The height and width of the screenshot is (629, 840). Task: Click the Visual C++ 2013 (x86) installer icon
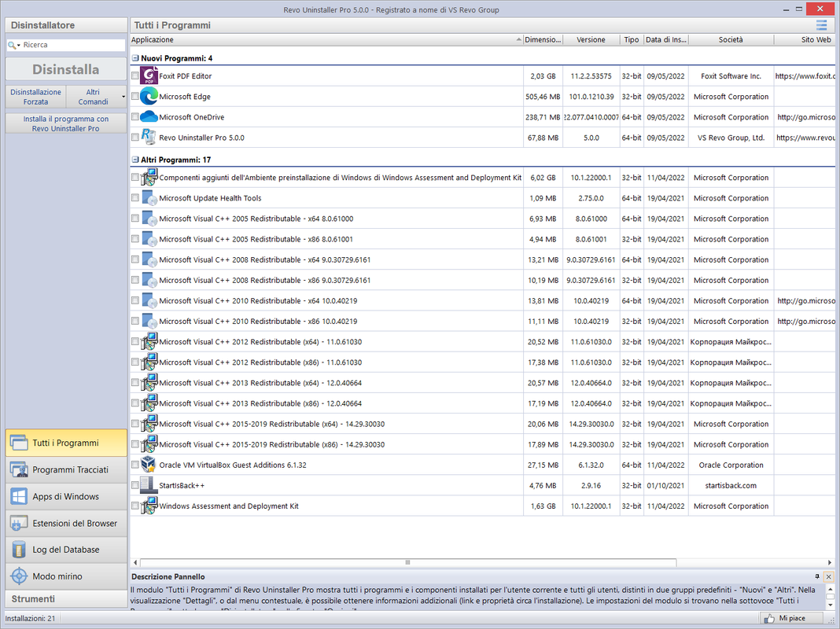pyautogui.click(x=149, y=403)
